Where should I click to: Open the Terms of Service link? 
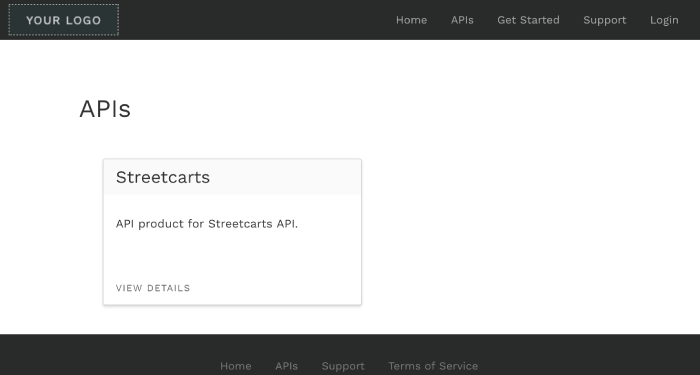pos(433,366)
